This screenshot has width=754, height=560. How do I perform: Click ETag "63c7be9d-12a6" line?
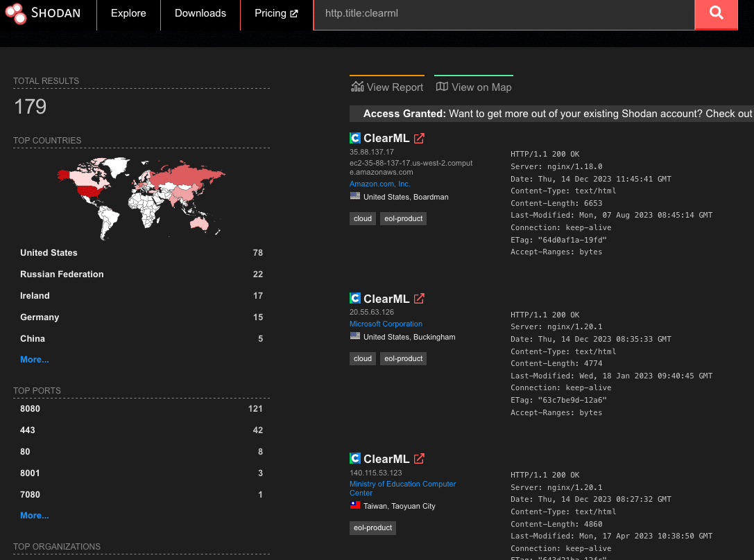(x=559, y=400)
